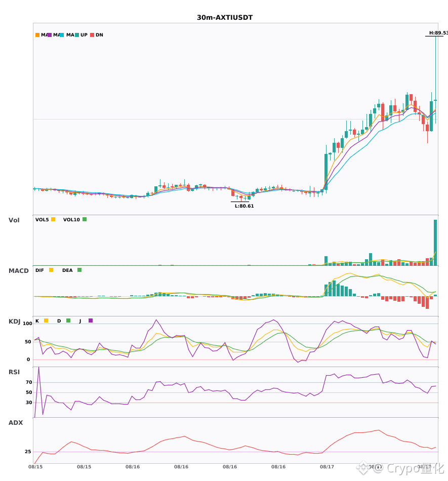This screenshot has height=481, width=448.
Task: Click the green VOL10 legend swatch
Action: coord(85,219)
